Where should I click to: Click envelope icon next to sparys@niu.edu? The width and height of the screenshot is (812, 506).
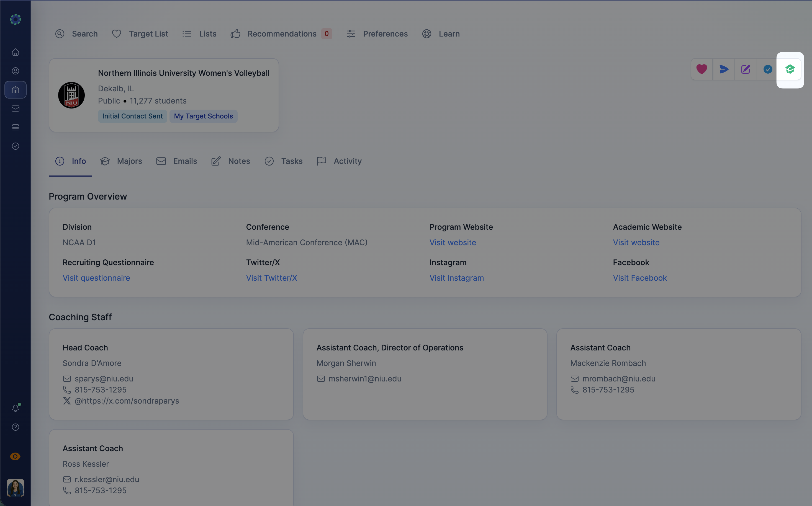click(x=67, y=378)
